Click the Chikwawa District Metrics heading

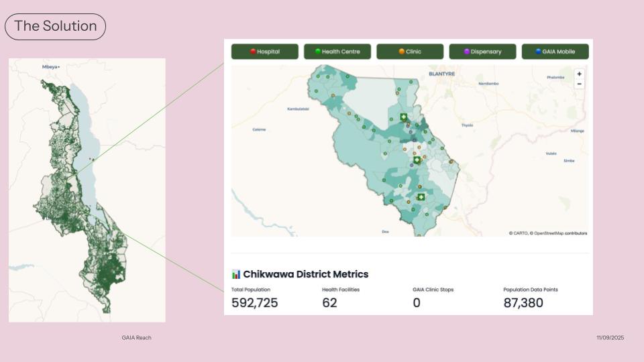tap(306, 274)
